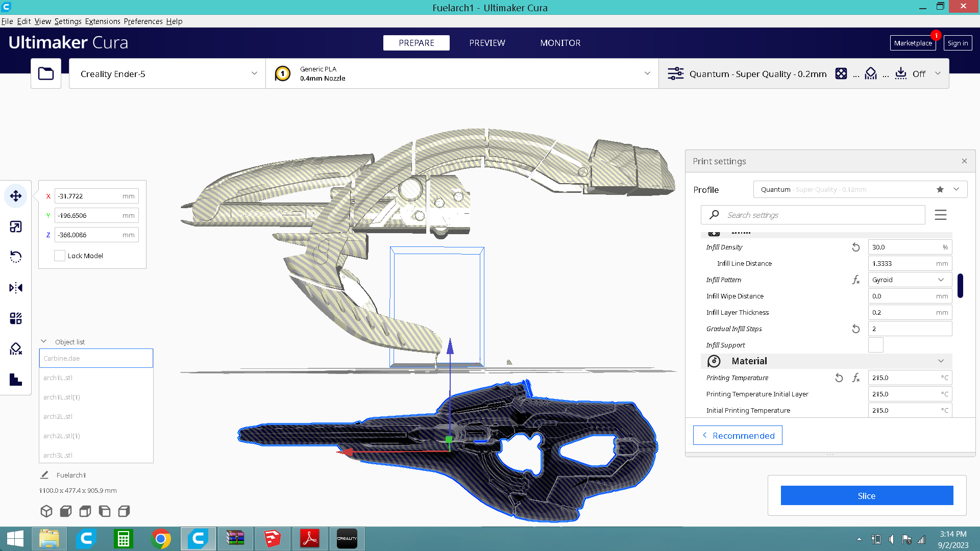Select the Mirror tool
The height and width of the screenshot is (551, 980).
click(x=16, y=288)
